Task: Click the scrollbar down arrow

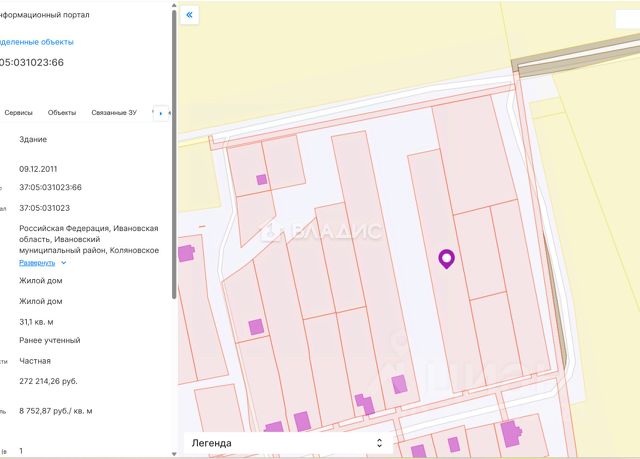Action: click(x=174, y=454)
